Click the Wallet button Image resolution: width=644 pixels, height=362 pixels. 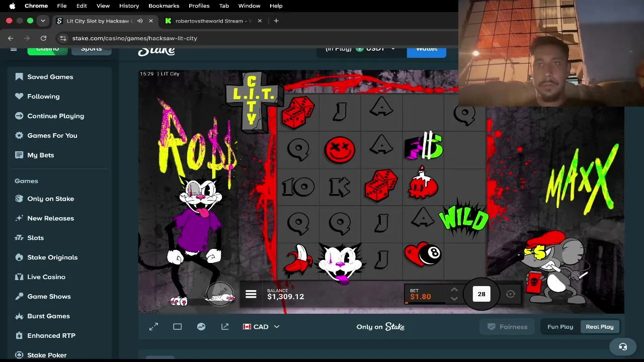point(427,49)
